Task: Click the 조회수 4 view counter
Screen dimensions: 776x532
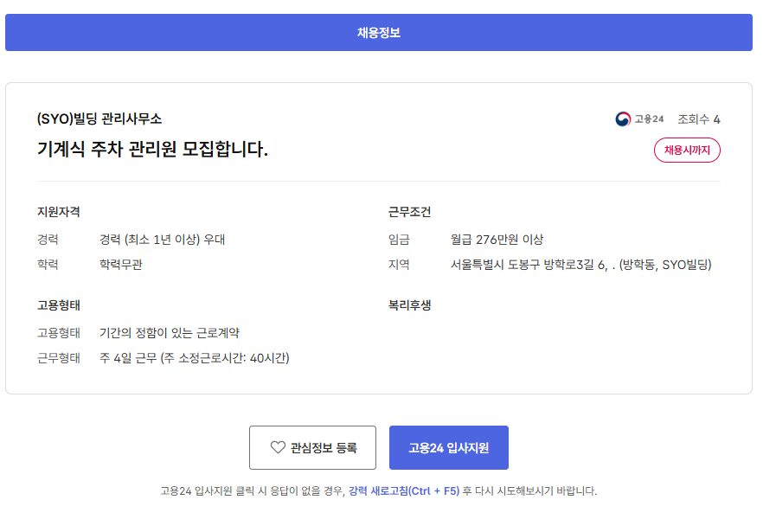Action: coord(699,119)
